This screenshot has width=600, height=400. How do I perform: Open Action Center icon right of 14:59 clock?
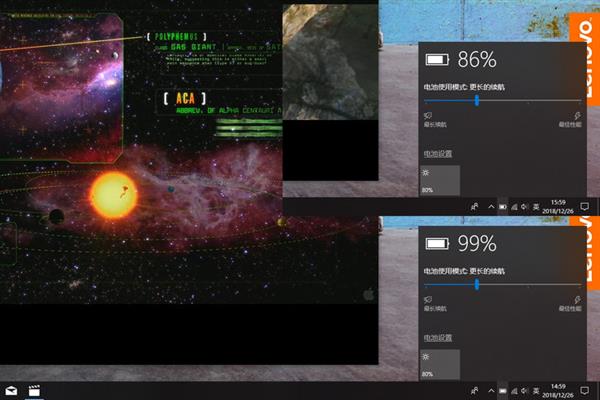click(584, 390)
